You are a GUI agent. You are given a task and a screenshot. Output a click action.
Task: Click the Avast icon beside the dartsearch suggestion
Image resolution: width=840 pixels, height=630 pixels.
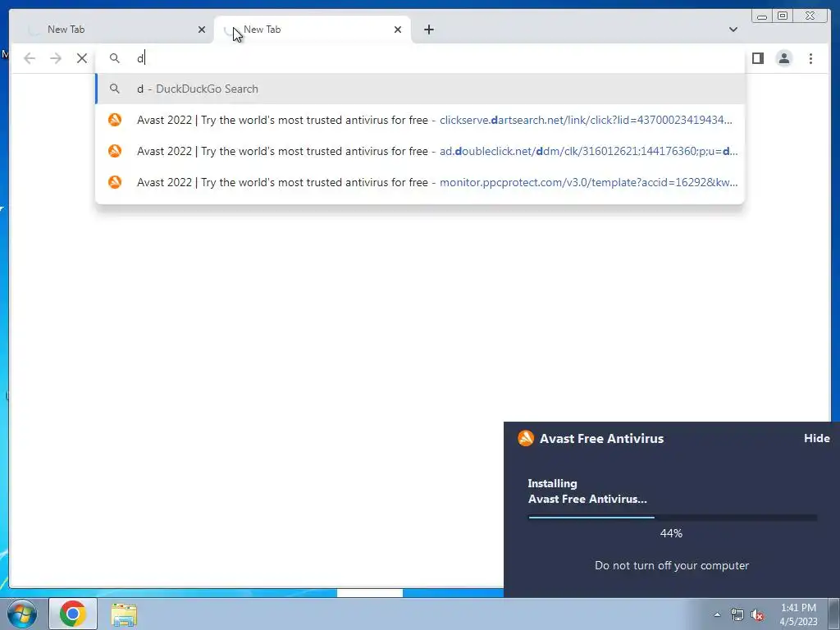pos(115,120)
